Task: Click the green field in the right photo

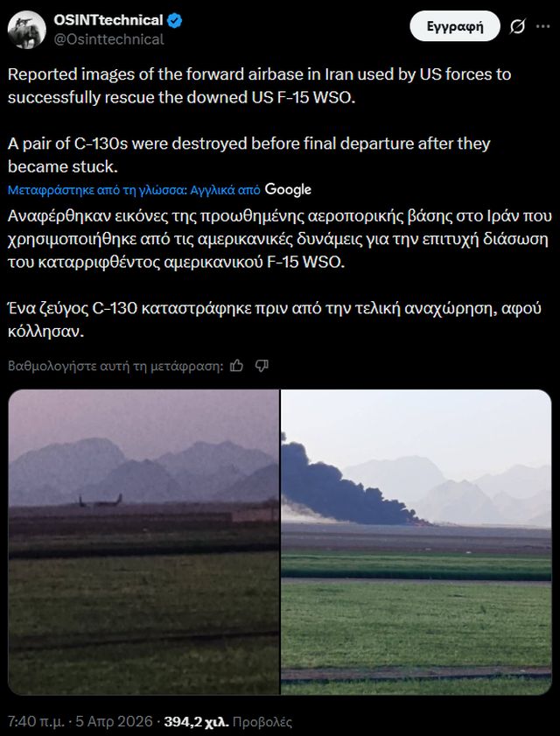Action: click(x=416, y=622)
